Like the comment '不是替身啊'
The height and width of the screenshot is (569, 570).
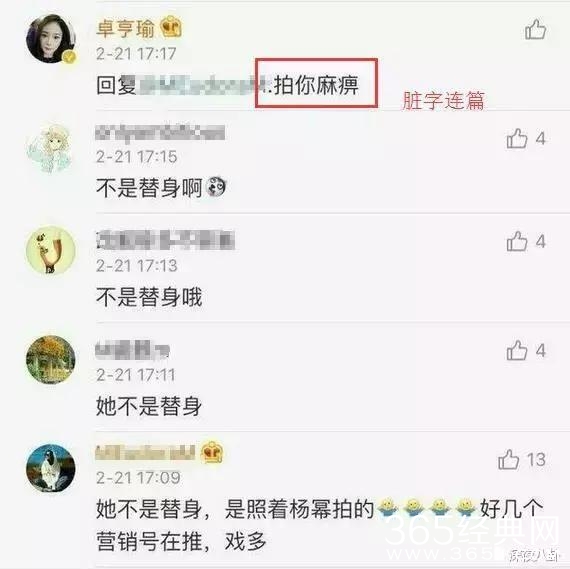coord(517,139)
